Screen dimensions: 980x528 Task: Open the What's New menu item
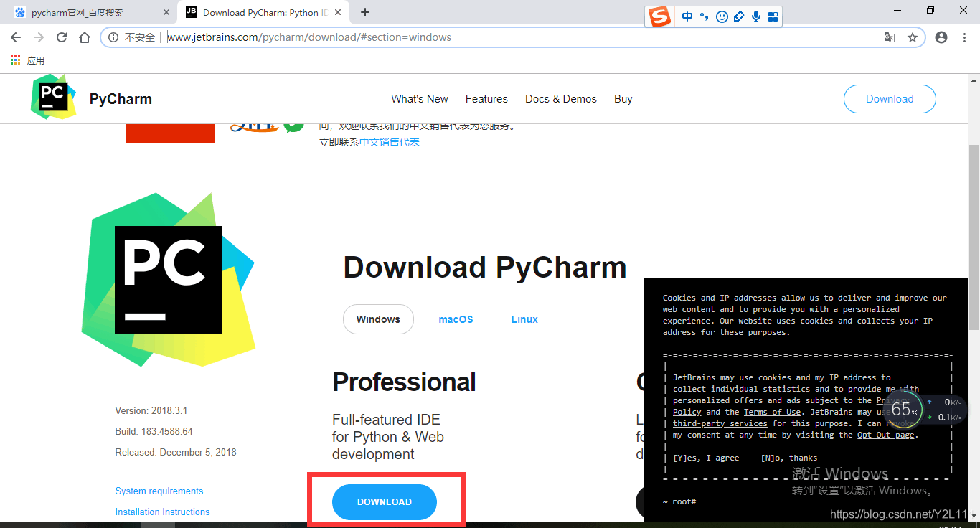(420, 99)
